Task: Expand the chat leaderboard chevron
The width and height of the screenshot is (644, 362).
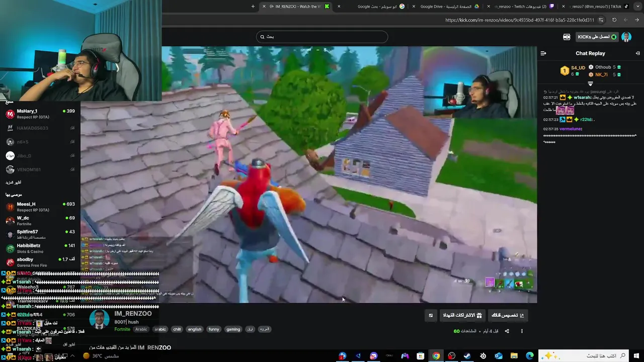Action: 591,84
